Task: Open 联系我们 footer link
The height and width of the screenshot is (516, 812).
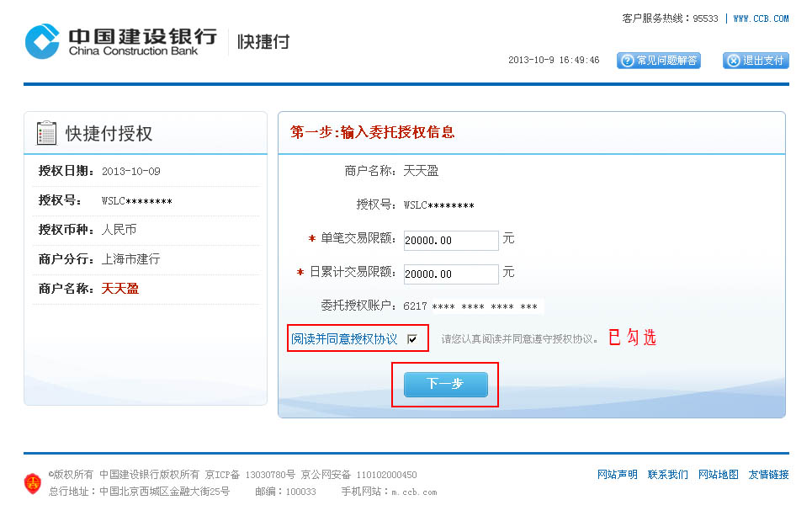Action: tap(667, 475)
